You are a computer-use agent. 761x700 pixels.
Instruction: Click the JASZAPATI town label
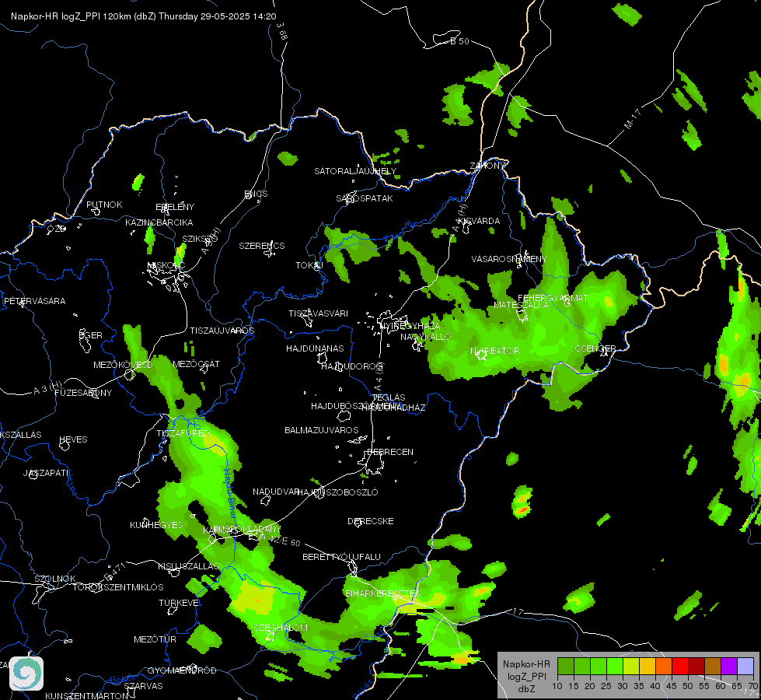coord(46,473)
